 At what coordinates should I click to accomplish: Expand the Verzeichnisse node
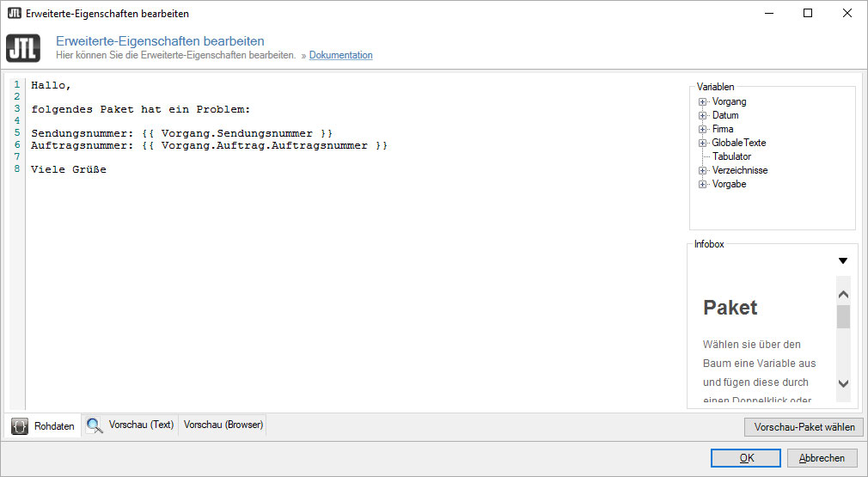pyautogui.click(x=703, y=171)
